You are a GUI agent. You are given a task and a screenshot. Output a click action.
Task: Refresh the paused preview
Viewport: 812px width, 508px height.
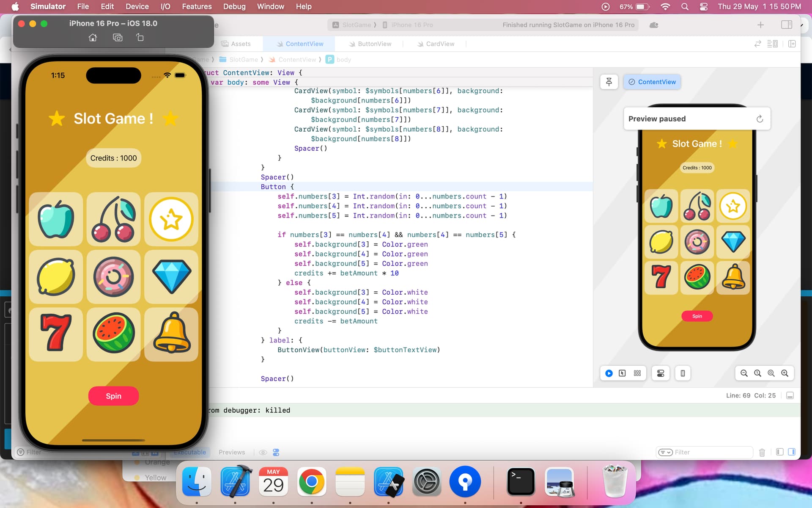coord(760,119)
